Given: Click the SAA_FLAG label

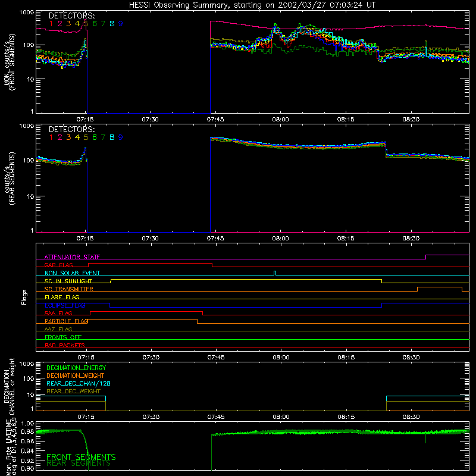Looking at the screenshot, I should tap(58, 313).
